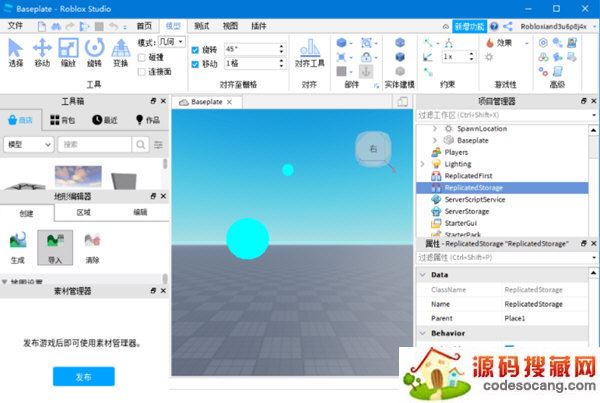Switch to the 插件 (Plugins) ribbon tab
Image resolution: width=600 pixels, height=403 pixels.
click(259, 26)
